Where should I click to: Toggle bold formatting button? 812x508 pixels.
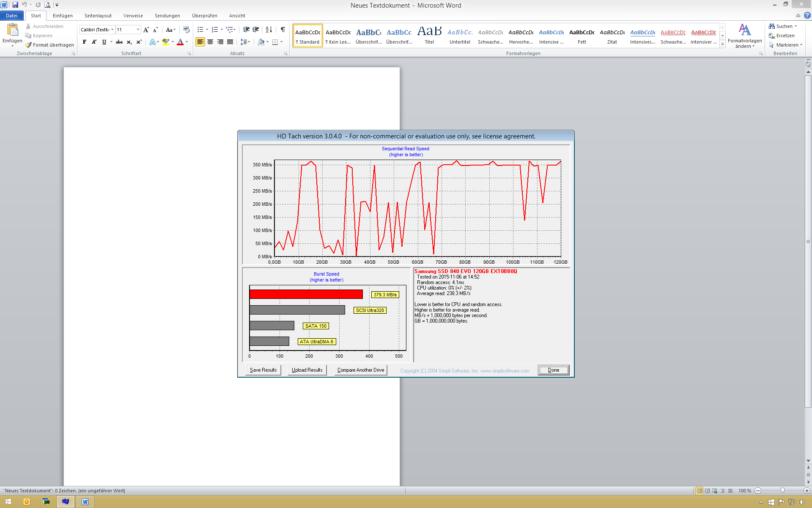(85, 42)
